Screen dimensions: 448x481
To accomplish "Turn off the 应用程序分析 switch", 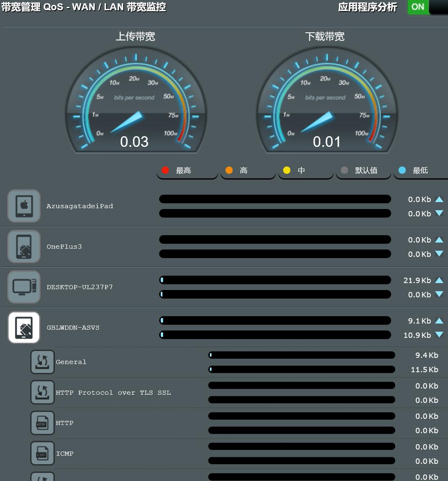I will click(x=418, y=7).
